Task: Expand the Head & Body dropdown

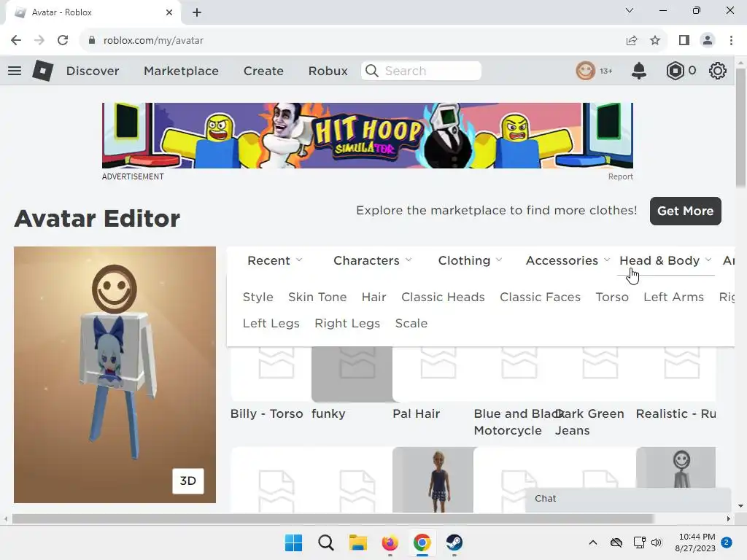Action: 665,260
